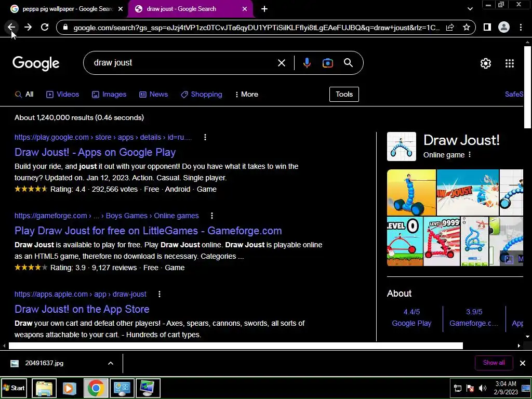Open the LEVEL 0 game thumbnail
This screenshot has width=532, height=399.
point(405,241)
